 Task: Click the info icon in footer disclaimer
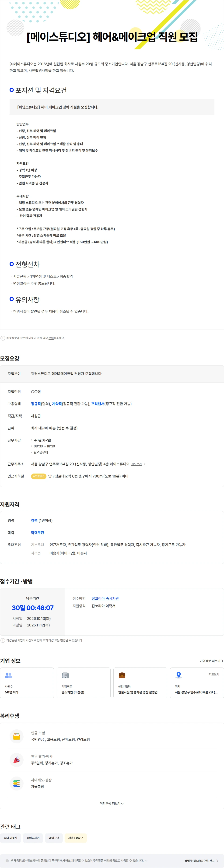click(7, 861)
